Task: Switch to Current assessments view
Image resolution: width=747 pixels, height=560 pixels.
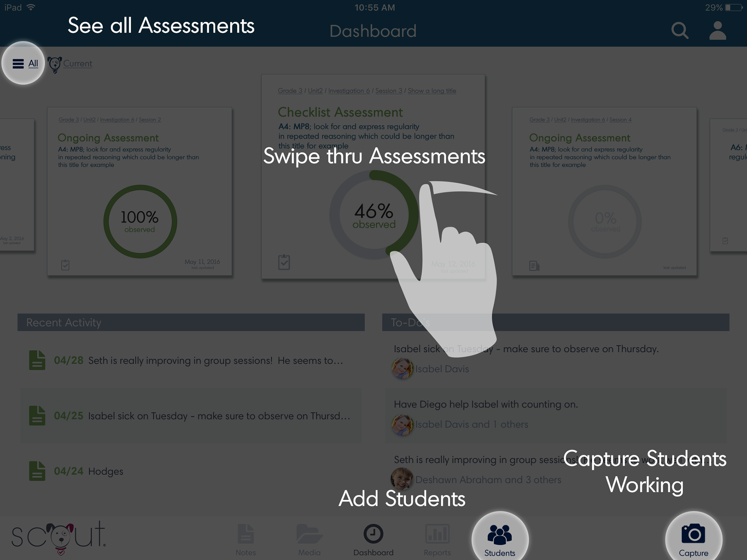Action: pos(77,63)
